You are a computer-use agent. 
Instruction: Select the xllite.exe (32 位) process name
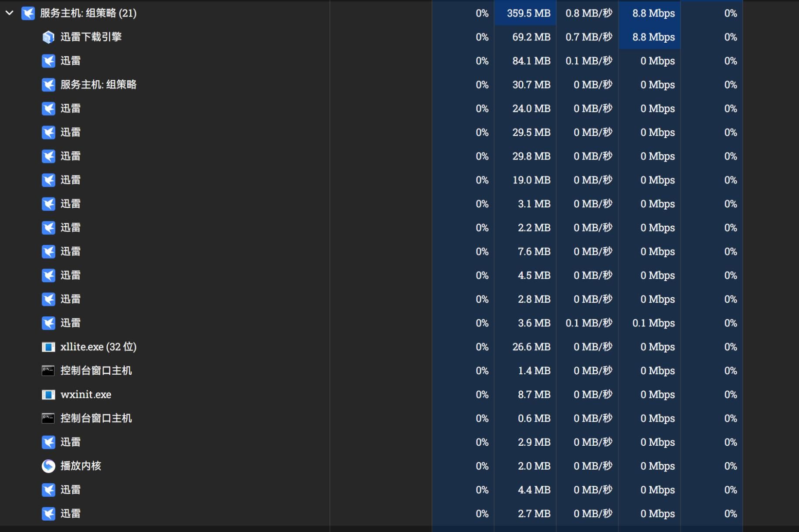coord(98,347)
